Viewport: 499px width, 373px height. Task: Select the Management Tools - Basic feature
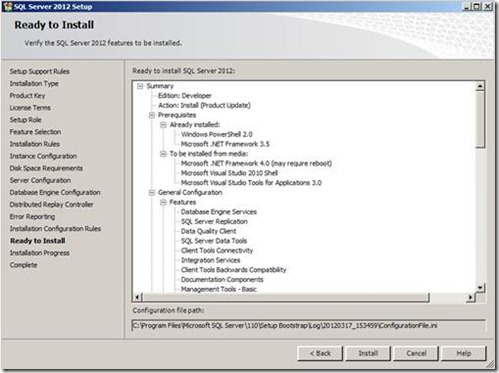[219, 289]
